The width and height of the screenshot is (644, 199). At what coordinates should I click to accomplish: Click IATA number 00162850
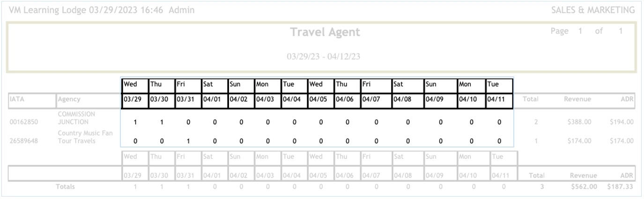(x=23, y=122)
